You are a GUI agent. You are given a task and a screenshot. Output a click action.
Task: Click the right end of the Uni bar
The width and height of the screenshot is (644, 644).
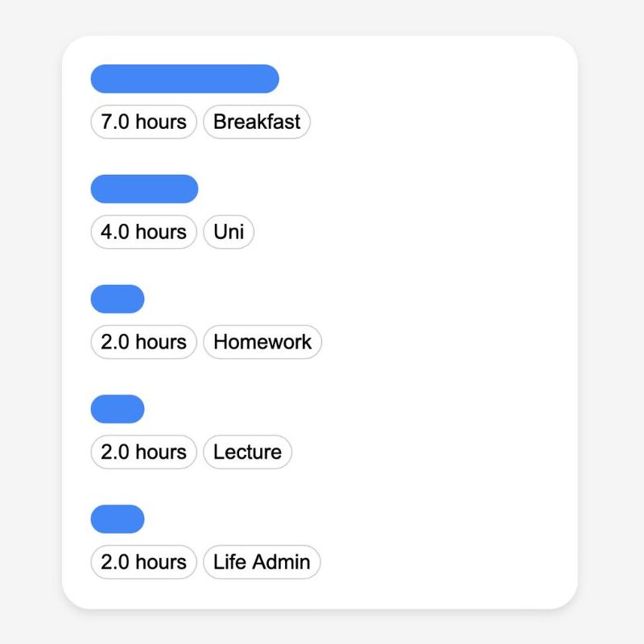click(192, 189)
